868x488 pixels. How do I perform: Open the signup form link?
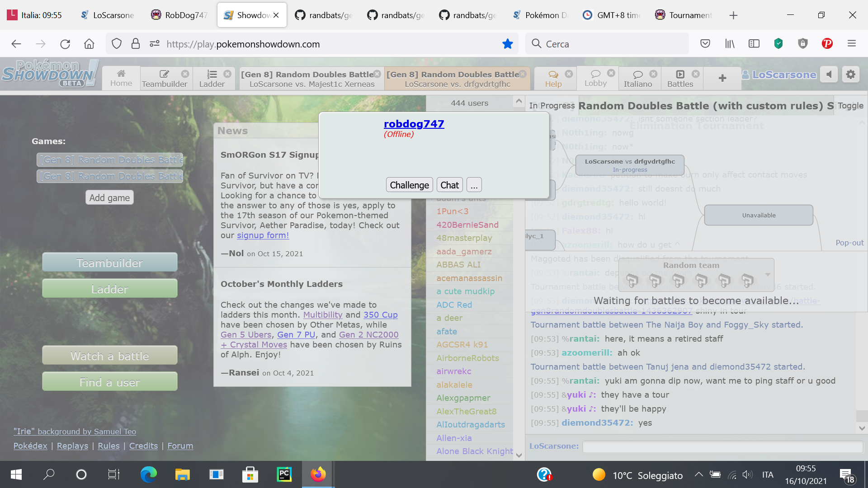[x=263, y=235]
